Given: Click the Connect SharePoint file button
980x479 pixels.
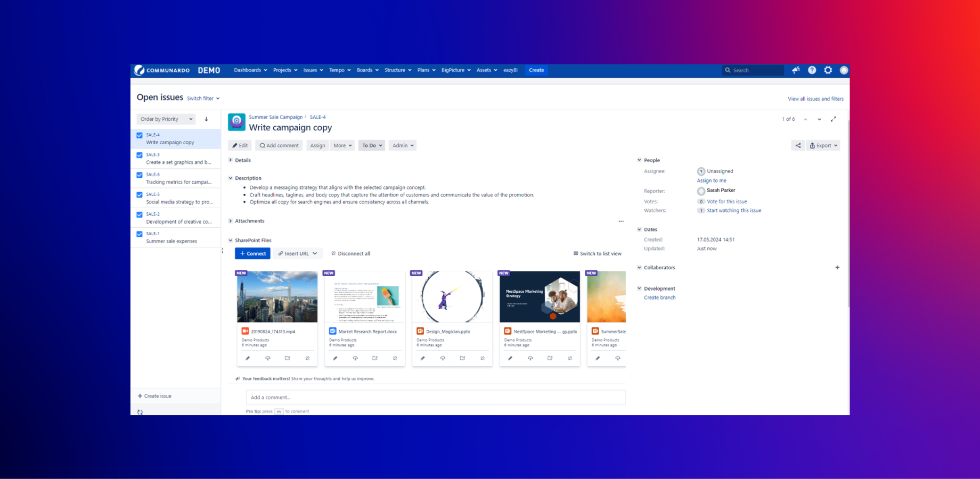Looking at the screenshot, I should (252, 253).
